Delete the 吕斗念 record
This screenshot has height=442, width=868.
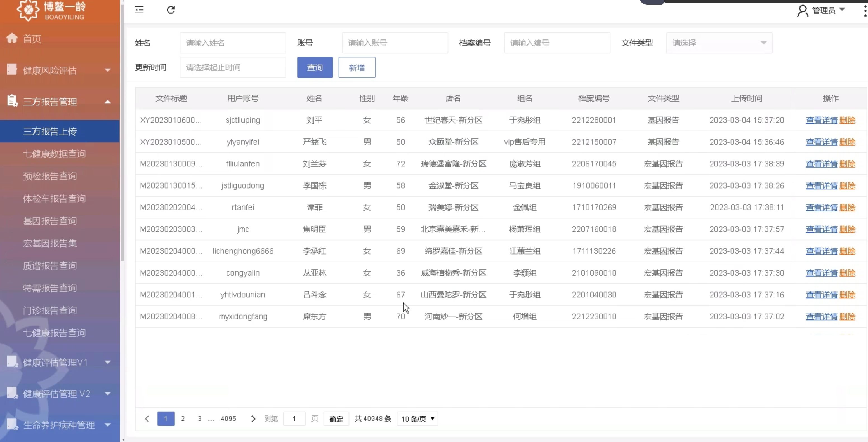click(x=847, y=295)
